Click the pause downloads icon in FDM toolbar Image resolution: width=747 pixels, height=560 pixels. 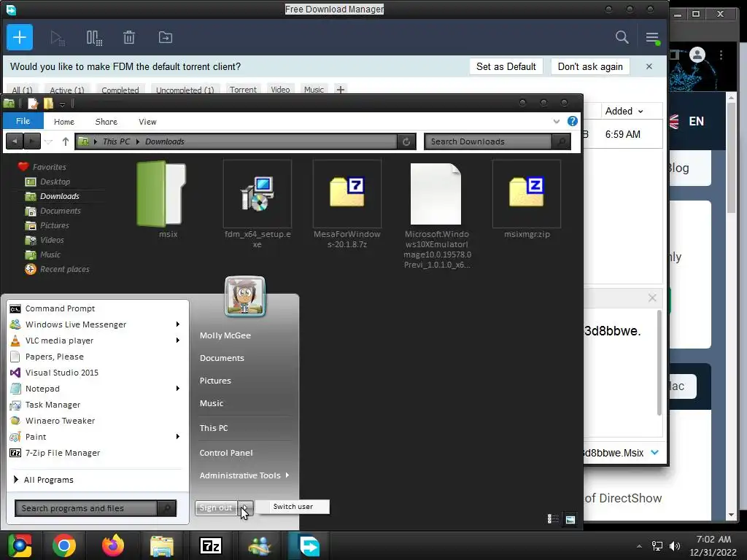click(94, 38)
